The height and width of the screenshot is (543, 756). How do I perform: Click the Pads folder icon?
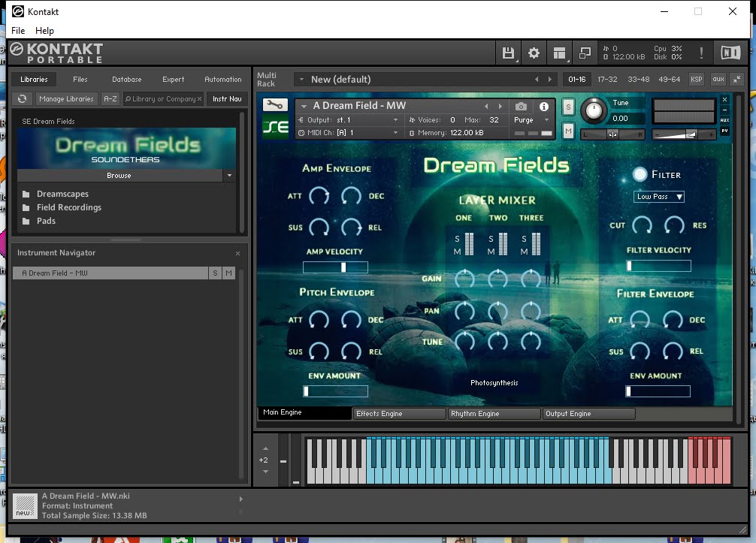pyautogui.click(x=26, y=221)
